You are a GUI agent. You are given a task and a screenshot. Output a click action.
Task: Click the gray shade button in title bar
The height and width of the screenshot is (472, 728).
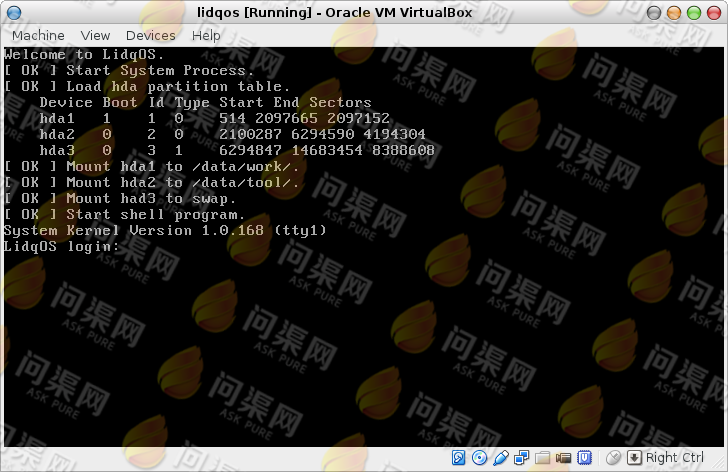(x=654, y=13)
